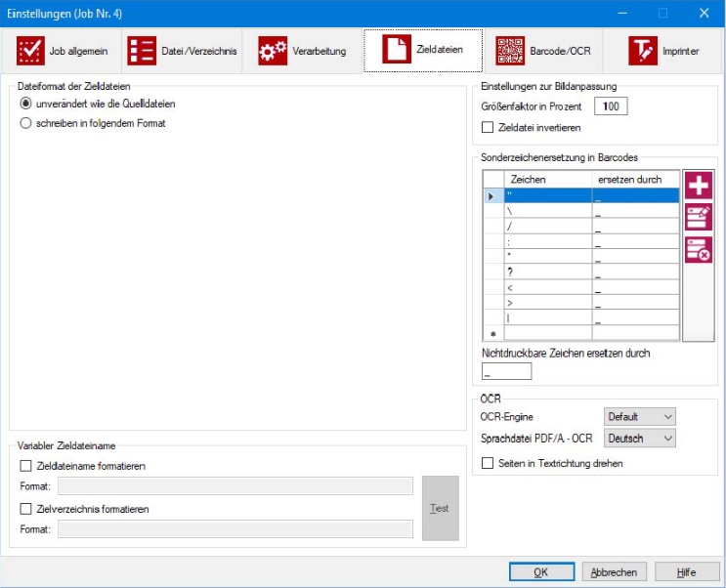Select the question mark character row

click(581, 272)
